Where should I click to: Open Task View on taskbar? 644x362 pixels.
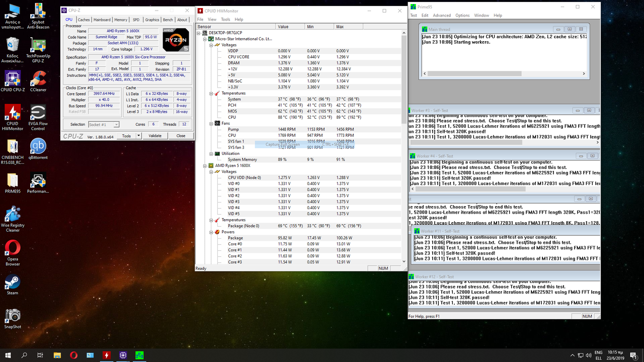point(40,355)
